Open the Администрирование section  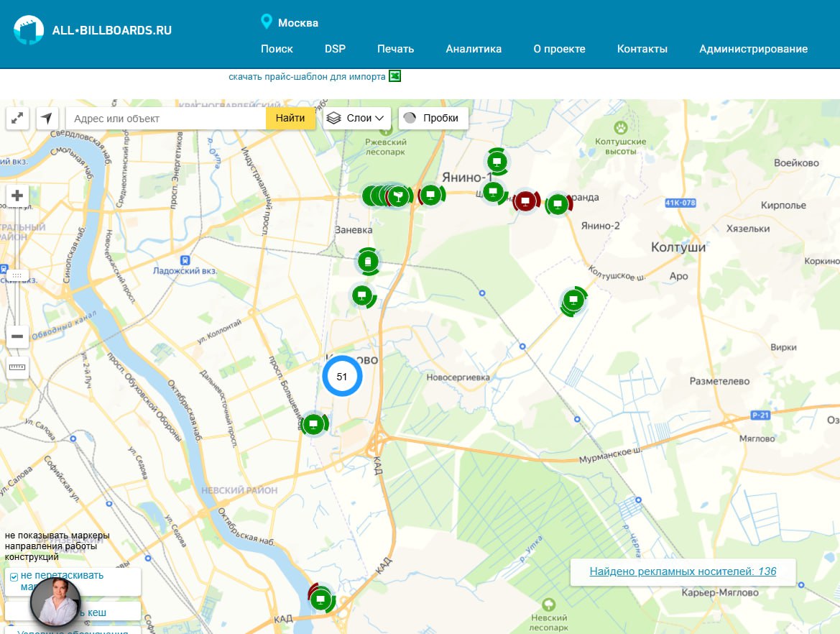coord(753,49)
